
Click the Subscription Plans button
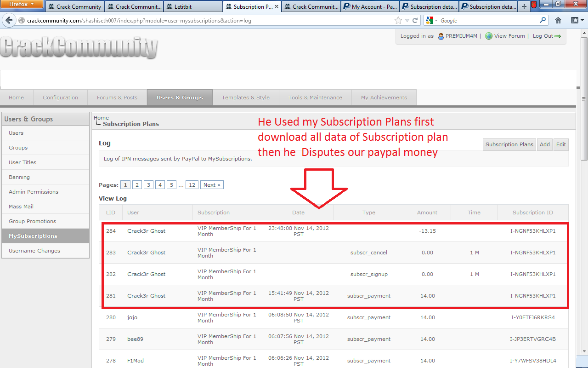pyautogui.click(x=509, y=144)
